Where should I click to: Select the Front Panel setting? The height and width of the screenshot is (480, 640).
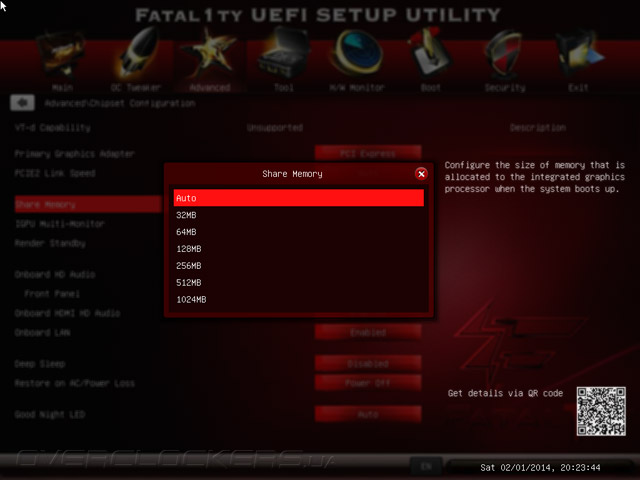pos(52,294)
